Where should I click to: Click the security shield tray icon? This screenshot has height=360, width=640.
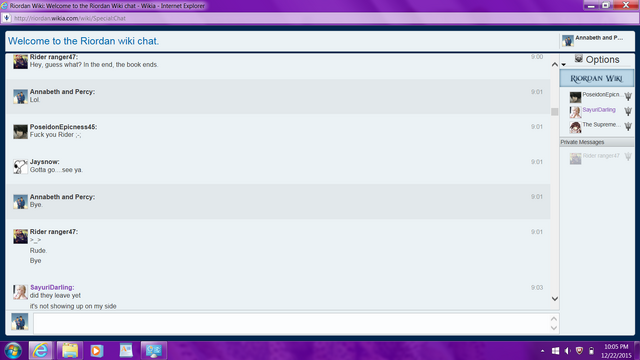579,351
